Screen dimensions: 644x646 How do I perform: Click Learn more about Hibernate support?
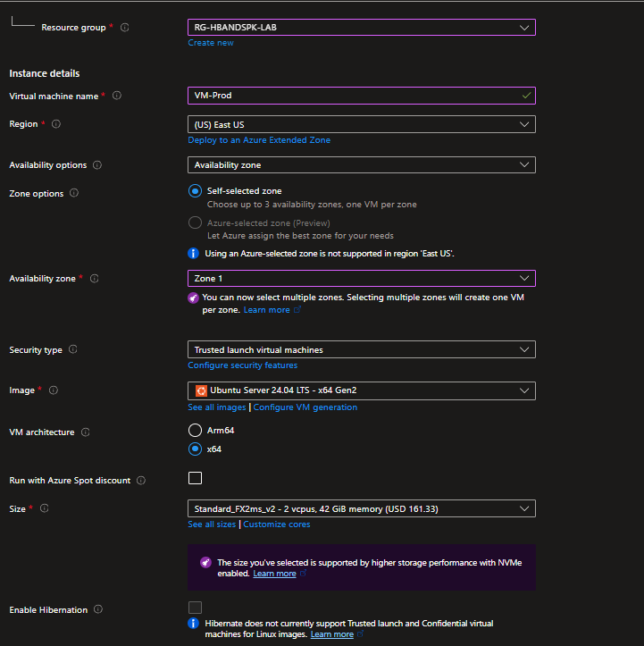332,634
